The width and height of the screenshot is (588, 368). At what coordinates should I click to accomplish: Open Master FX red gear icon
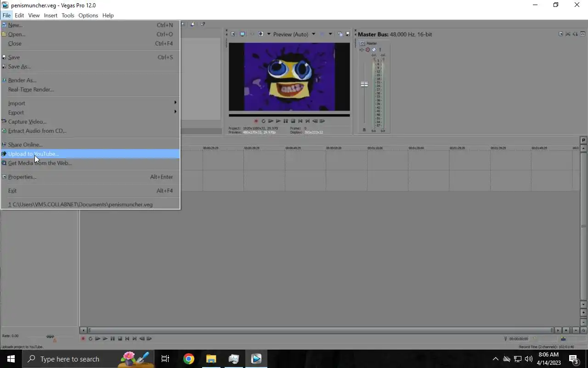(x=368, y=50)
